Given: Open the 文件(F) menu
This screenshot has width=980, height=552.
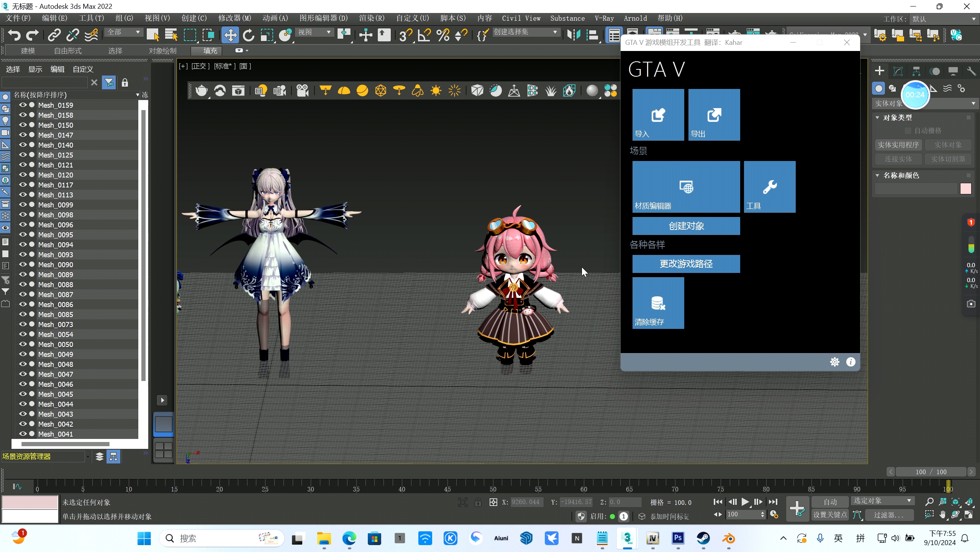Looking at the screenshot, I should (18, 18).
